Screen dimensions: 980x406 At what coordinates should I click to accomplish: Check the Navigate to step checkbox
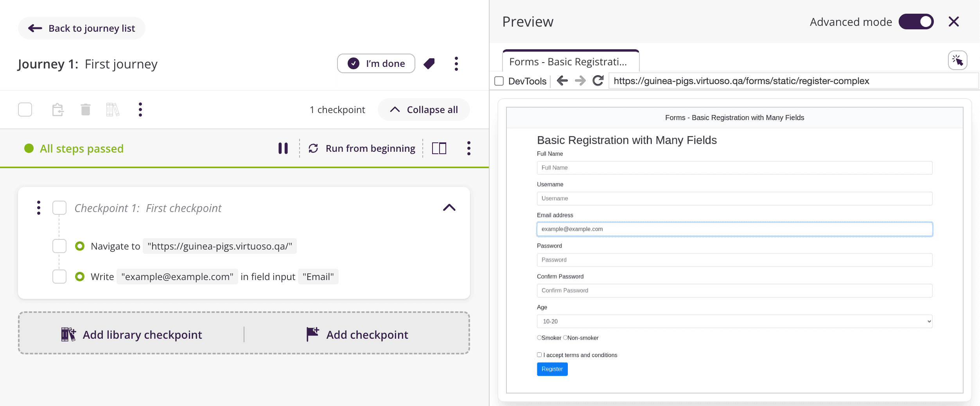coord(59,246)
